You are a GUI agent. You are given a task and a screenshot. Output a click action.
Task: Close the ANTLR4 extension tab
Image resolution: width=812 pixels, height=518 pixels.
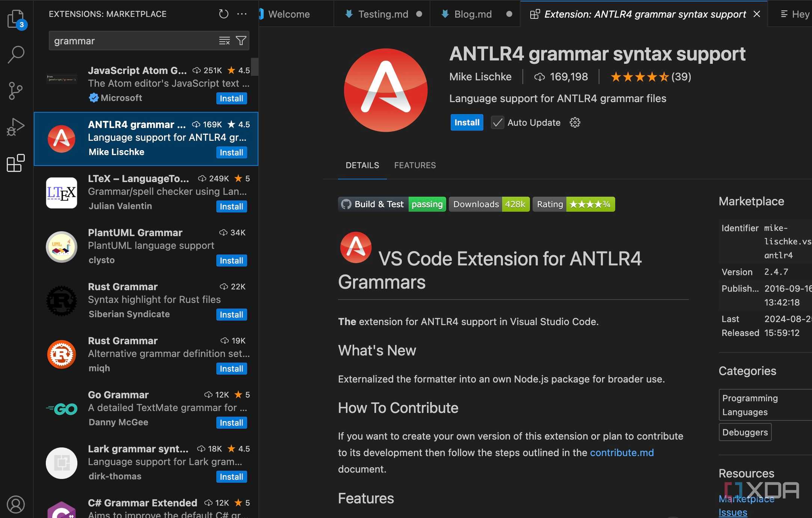[x=757, y=14]
